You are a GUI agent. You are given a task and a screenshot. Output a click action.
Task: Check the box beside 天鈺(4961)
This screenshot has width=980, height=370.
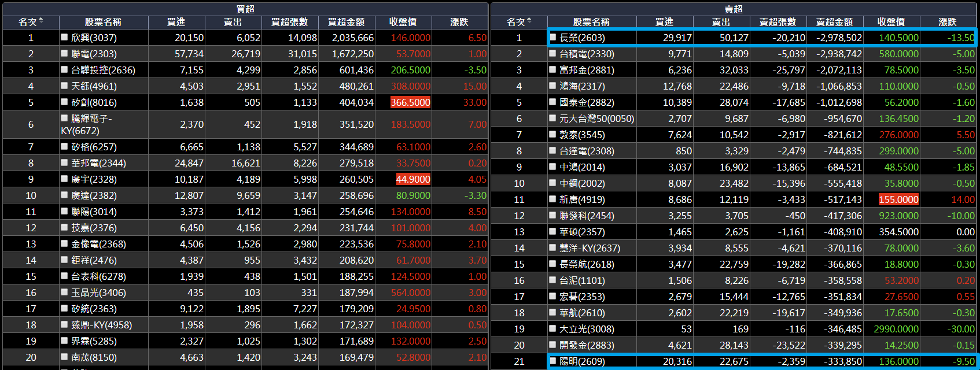point(64,86)
